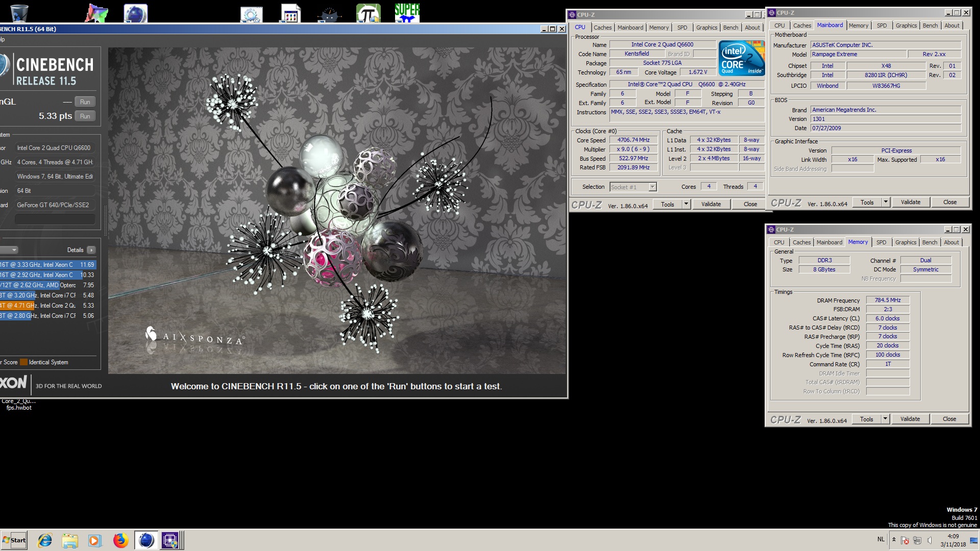This screenshot has height=551, width=980.
Task: Open the fps.hwbot desktop file
Action: (19, 405)
